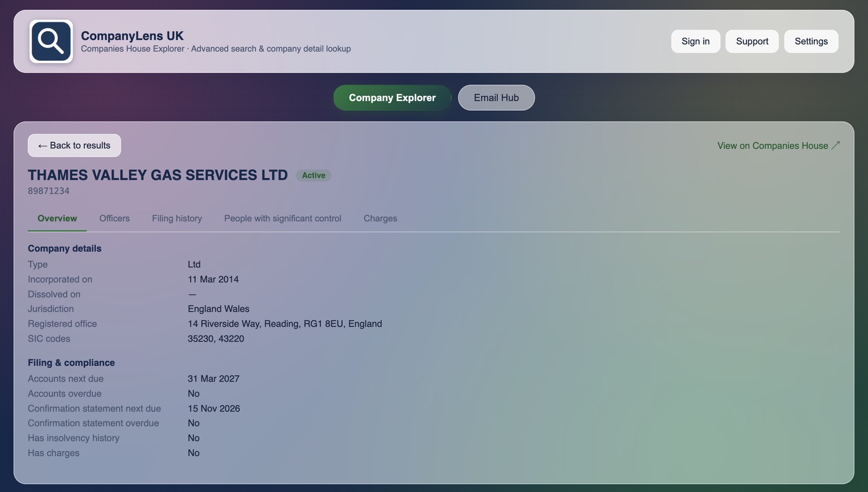Viewport: 868px width, 492px height.
Task: Open the Charges tab
Action: (380, 218)
